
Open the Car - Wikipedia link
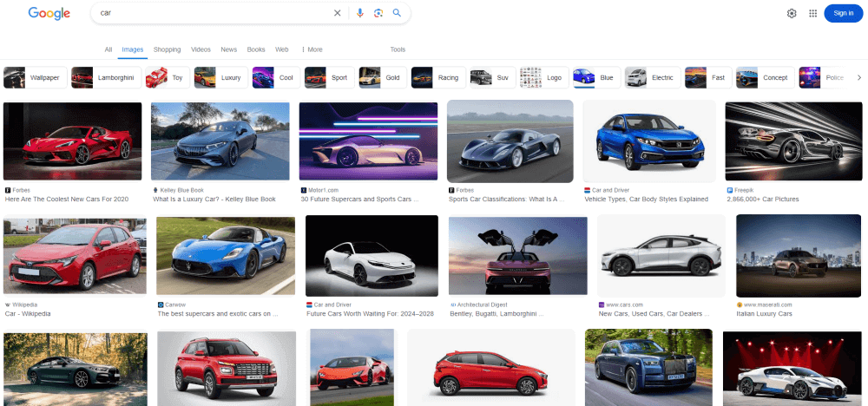click(29, 313)
